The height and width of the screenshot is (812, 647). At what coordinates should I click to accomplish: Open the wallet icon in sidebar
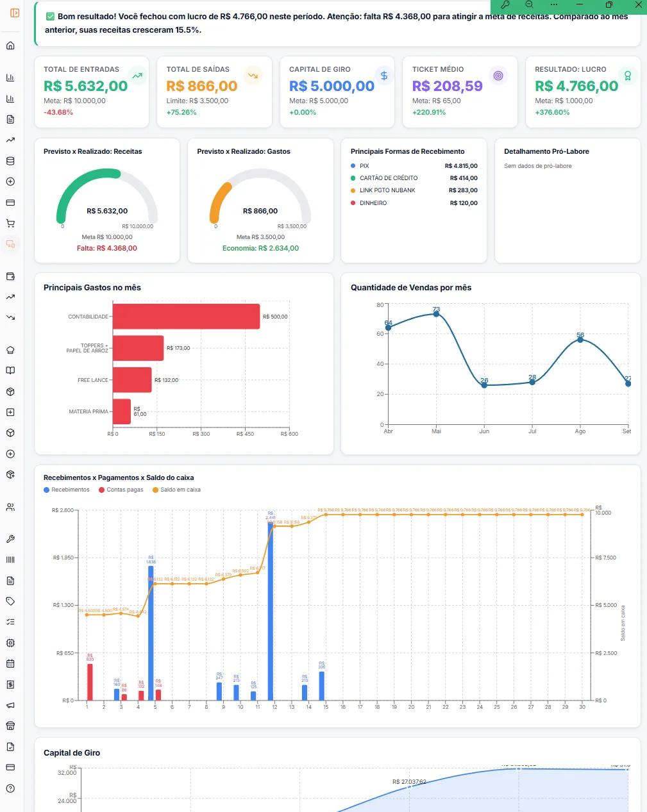[x=10, y=276]
